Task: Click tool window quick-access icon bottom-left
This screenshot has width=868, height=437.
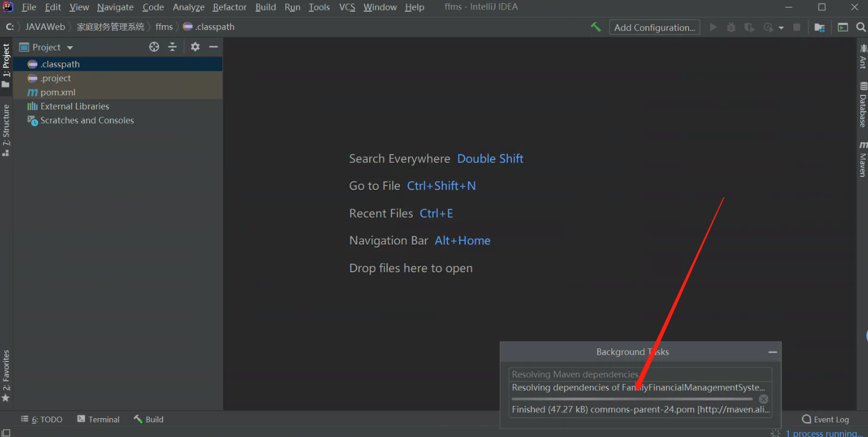Action: (x=6, y=433)
